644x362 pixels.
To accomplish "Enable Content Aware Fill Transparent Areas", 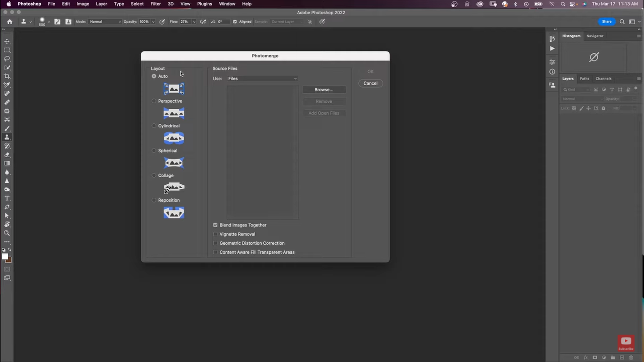I will click(215, 252).
